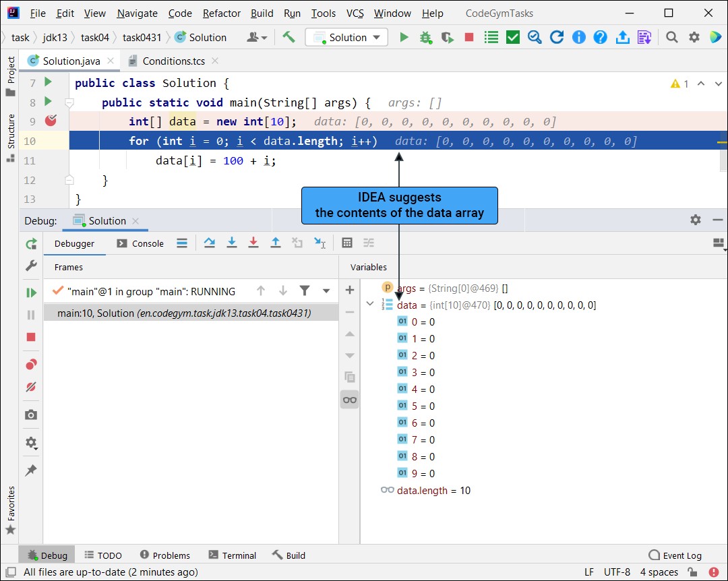Image resolution: width=728 pixels, height=581 pixels.
Task: Toggle the breakpoint on line 9
Action: (51, 121)
